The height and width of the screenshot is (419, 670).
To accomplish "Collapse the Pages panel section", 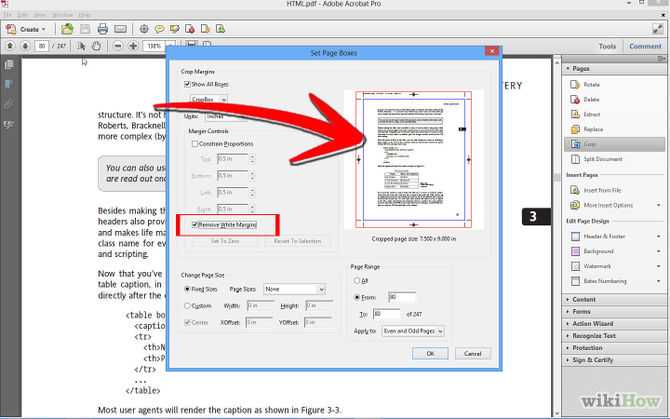I will tap(568, 68).
